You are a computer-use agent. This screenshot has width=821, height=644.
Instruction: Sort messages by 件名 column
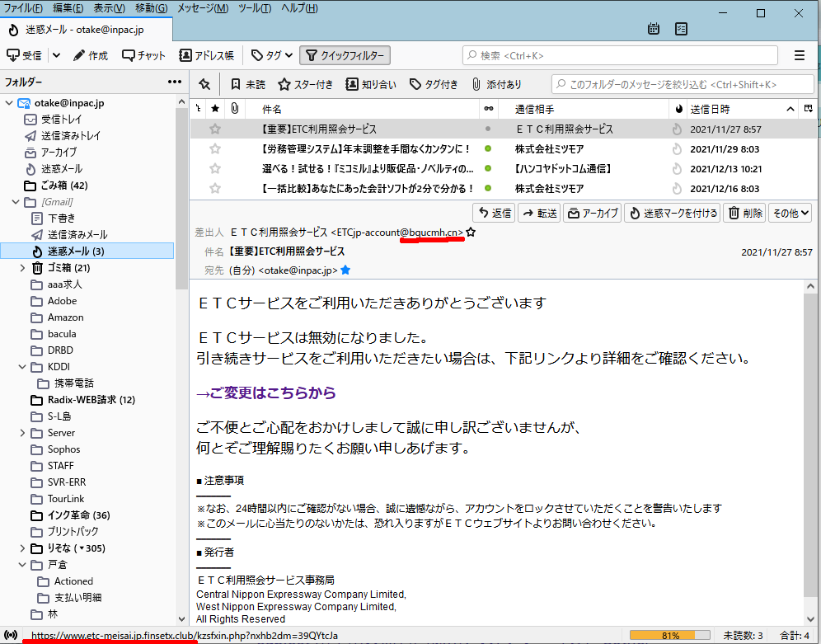(x=361, y=109)
